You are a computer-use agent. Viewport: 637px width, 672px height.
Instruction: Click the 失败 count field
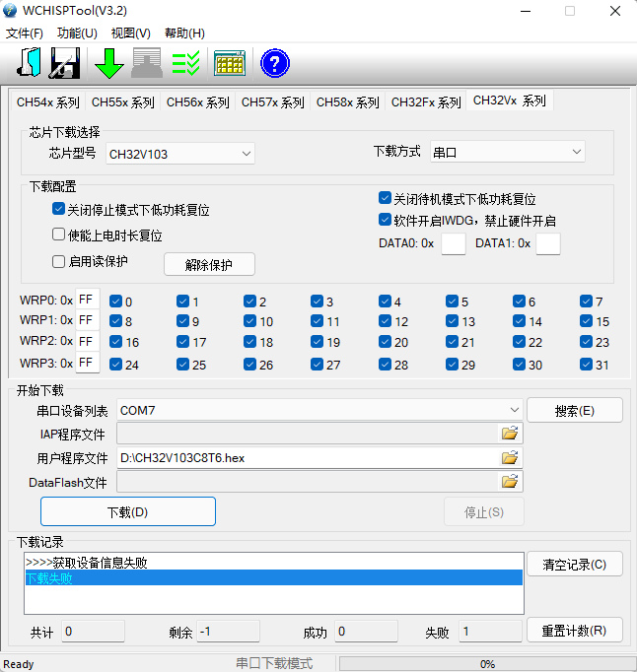click(x=490, y=632)
